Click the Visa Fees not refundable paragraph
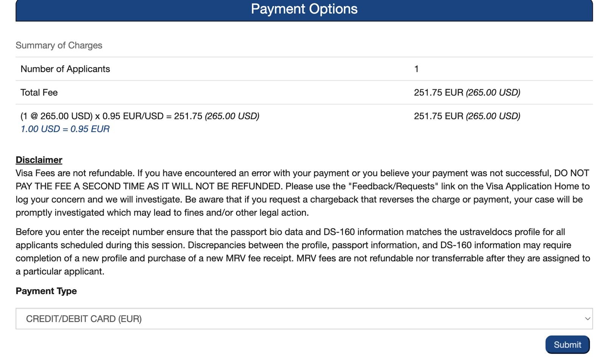 coord(303,193)
